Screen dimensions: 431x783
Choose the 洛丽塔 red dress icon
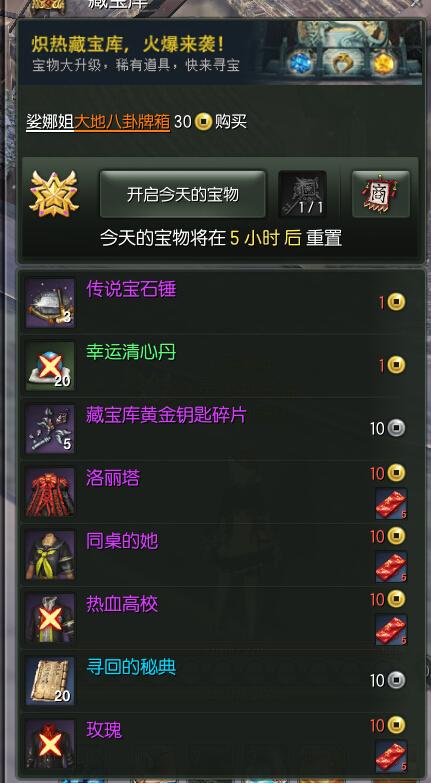point(50,492)
